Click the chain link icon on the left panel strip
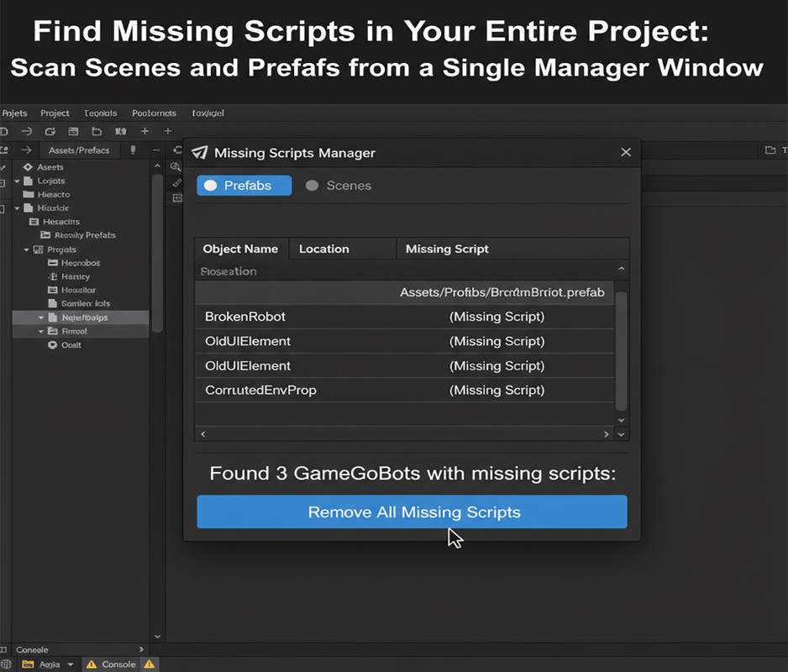 coord(175,183)
